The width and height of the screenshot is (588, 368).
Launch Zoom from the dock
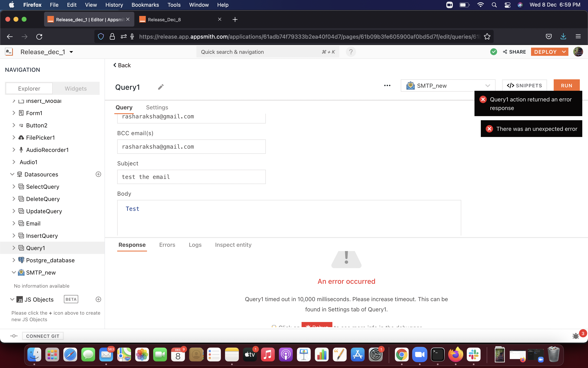pos(420,355)
